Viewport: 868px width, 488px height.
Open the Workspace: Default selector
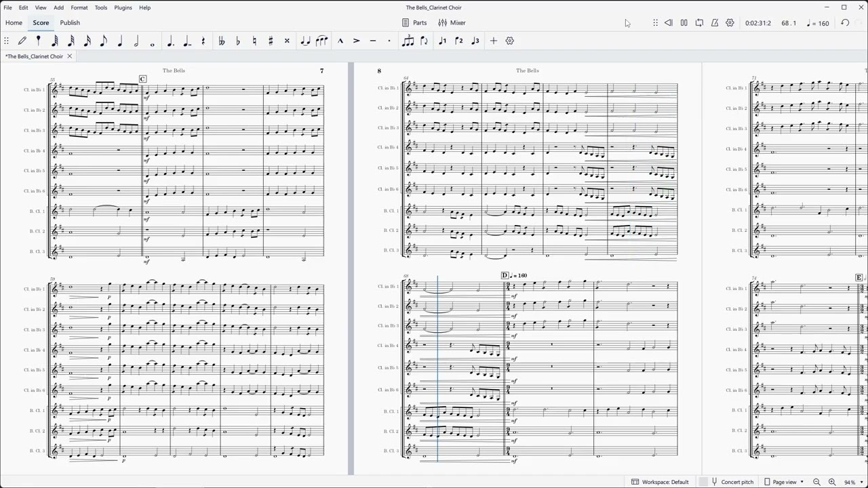pos(660,482)
